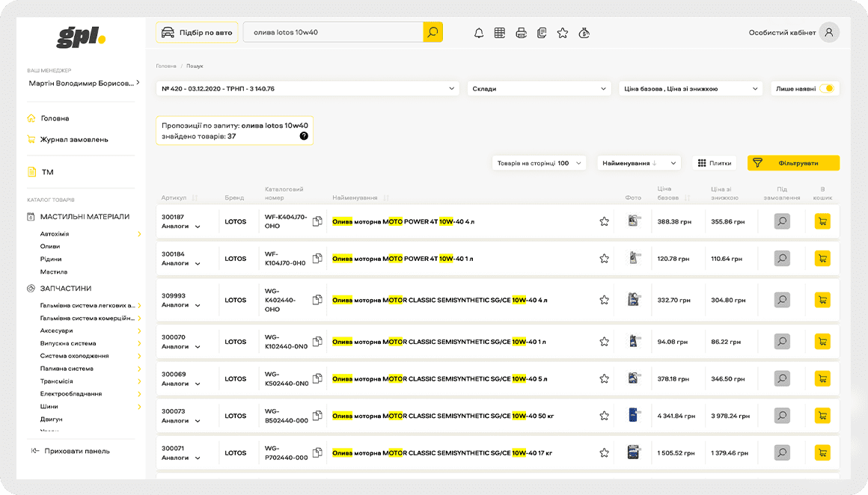Expand Аналоги for article 309993
868x495 pixels.
pos(181,305)
